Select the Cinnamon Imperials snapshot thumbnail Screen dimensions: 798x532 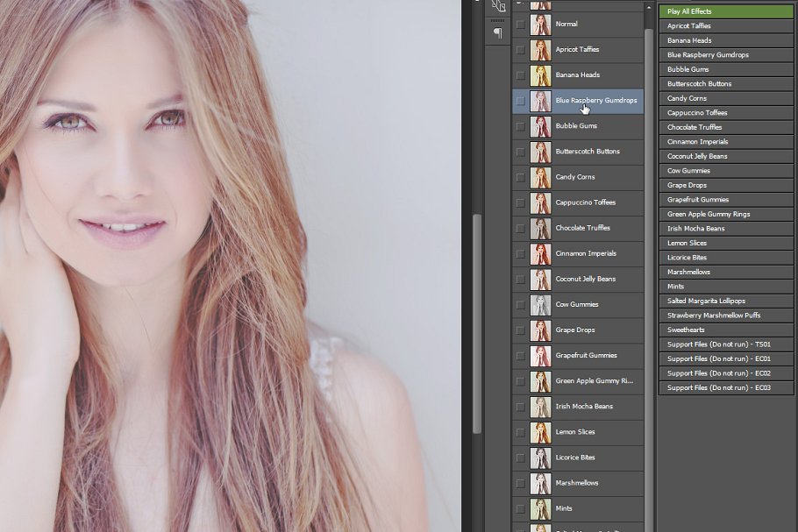coord(540,254)
